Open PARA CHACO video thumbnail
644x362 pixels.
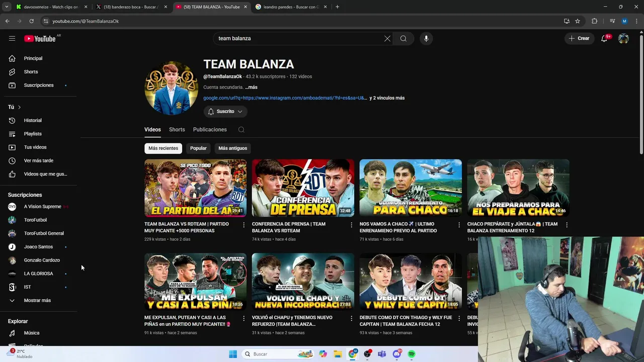[411, 188]
